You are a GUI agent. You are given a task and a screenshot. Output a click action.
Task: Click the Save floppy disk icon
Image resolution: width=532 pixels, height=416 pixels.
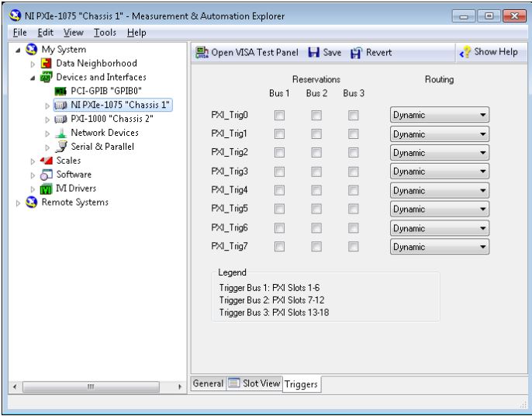click(x=313, y=53)
